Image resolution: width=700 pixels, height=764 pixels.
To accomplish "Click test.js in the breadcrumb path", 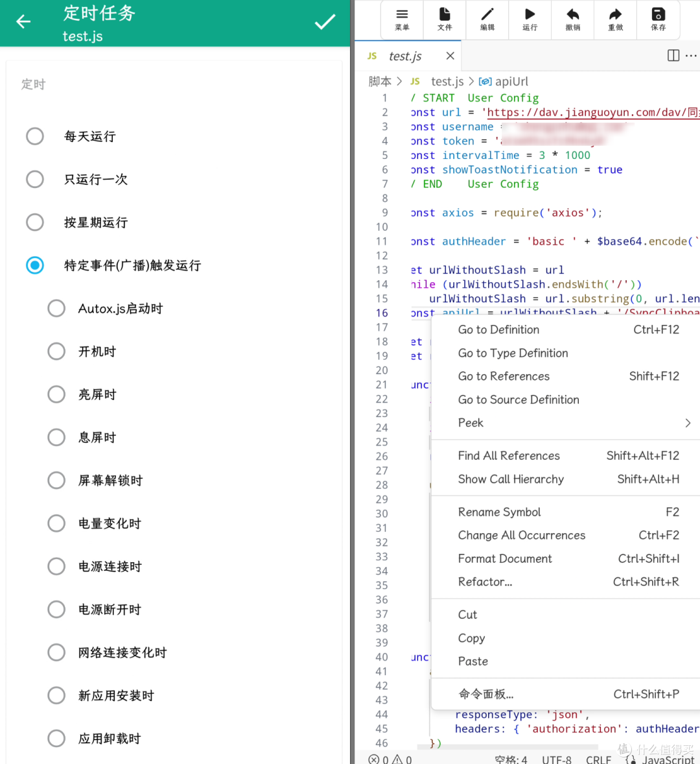I will pos(447,81).
